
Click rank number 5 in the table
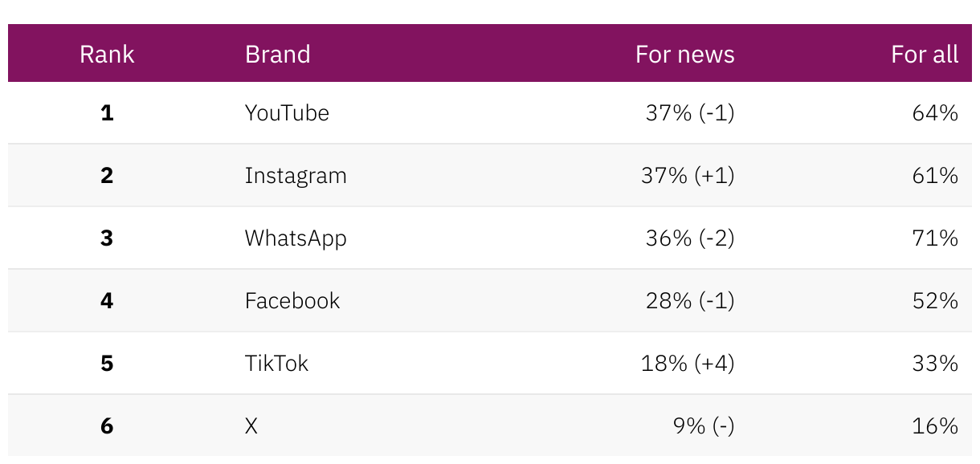pyautogui.click(x=107, y=364)
